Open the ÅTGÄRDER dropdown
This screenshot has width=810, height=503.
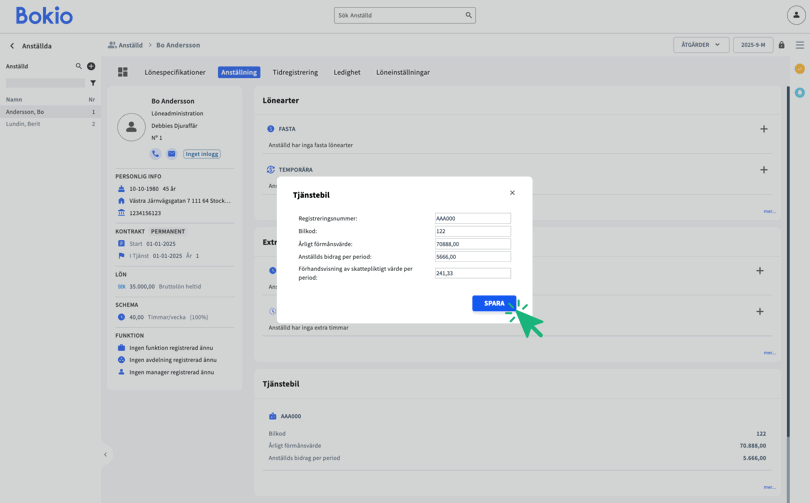click(700, 45)
